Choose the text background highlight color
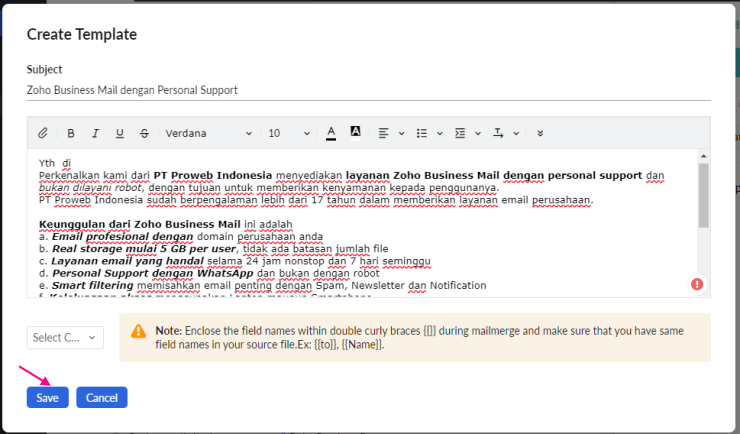 [x=355, y=133]
